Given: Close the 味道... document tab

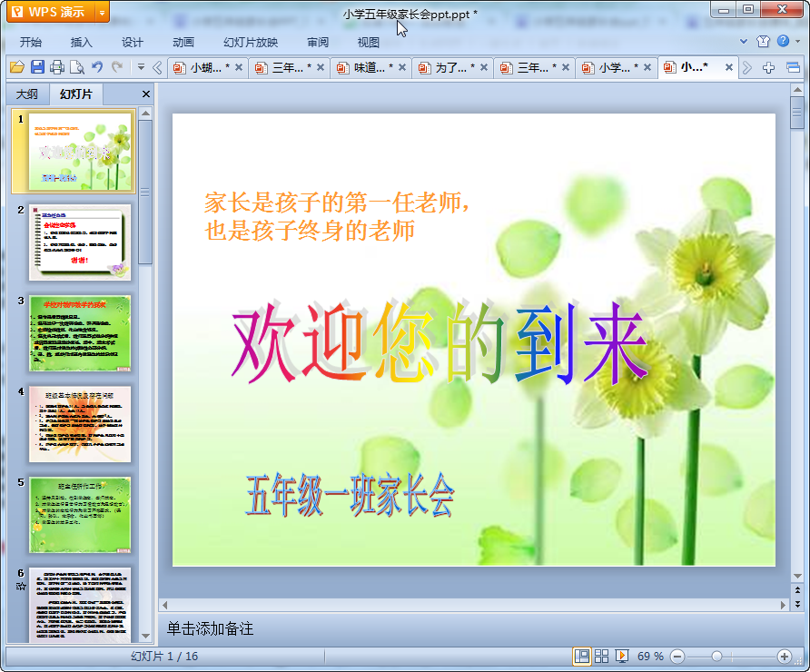Looking at the screenshot, I should [402, 67].
